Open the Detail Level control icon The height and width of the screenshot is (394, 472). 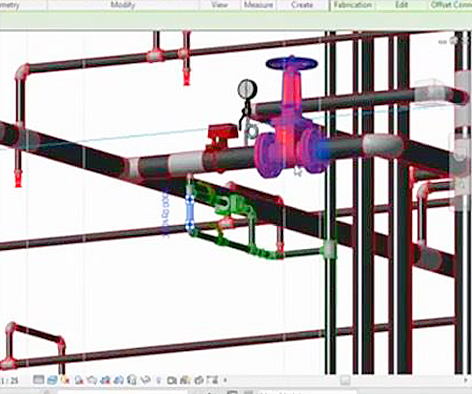point(38,380)
